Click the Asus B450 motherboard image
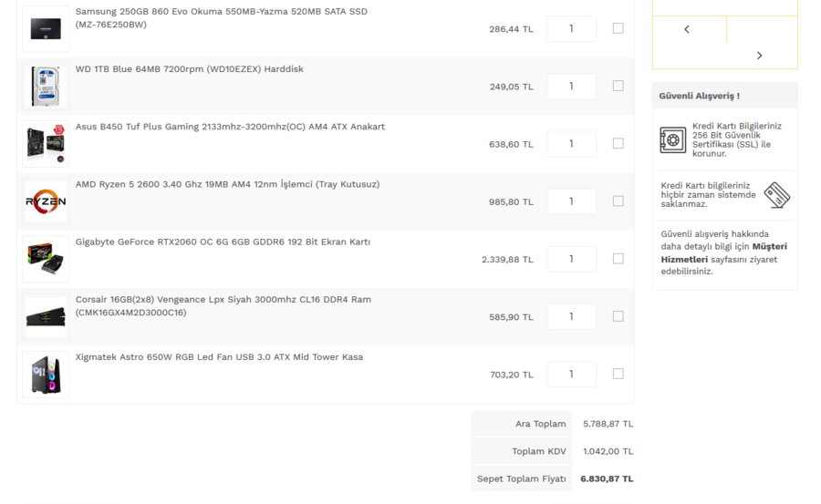821x504 pixels. pos(46,144)
